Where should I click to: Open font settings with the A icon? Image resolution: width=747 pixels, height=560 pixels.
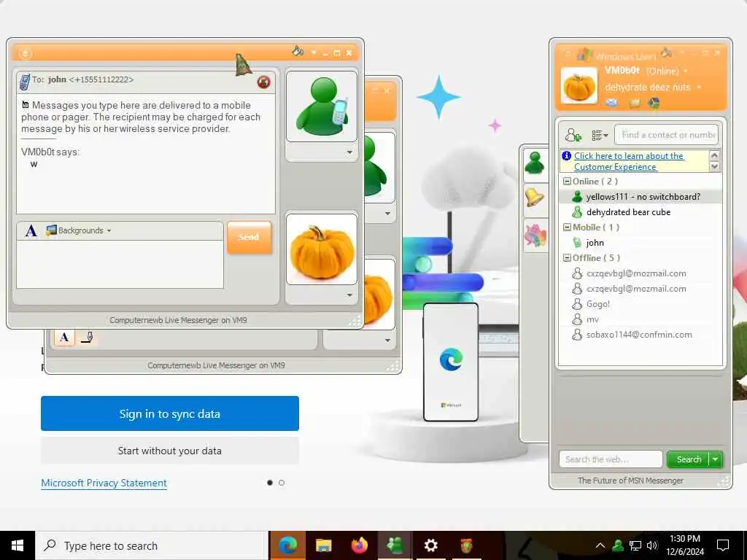point(31,231)
